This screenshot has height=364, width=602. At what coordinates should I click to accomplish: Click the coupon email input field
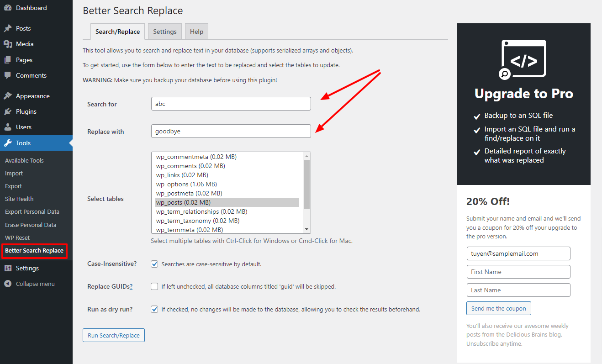518,253
